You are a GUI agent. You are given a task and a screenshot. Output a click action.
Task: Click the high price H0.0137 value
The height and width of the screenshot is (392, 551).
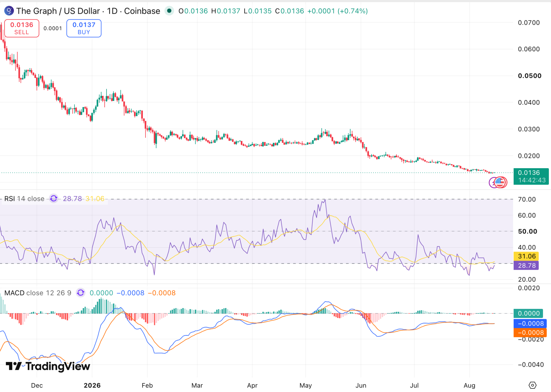click(x=226, y=11)
